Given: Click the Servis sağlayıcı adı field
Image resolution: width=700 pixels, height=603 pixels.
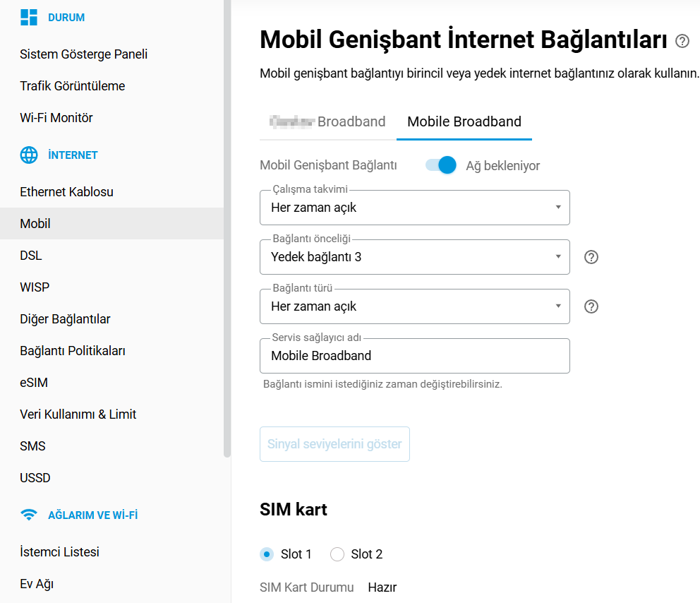Looking at the screenshot, I should tap(414, 356).
